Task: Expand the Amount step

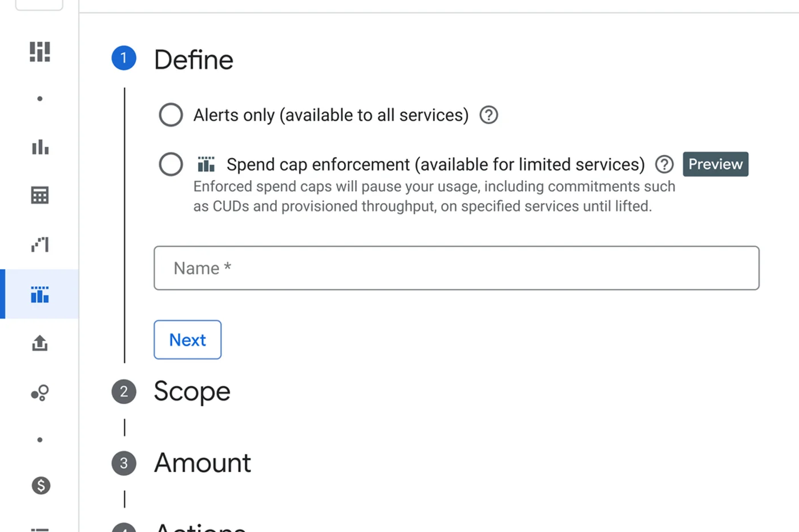Action: (x=203, y=463)
